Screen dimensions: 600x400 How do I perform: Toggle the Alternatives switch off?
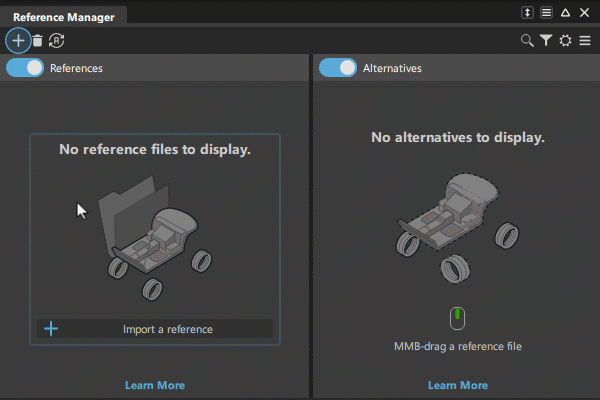338,68
